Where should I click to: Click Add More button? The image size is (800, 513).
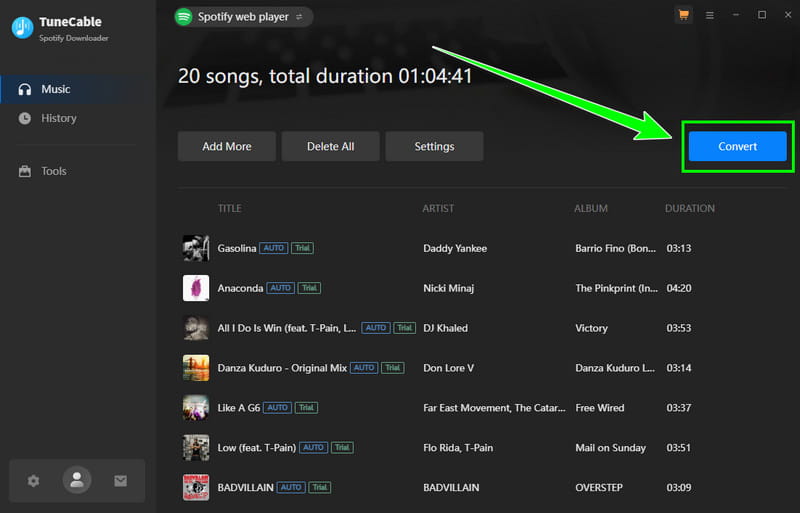click(x=226, y=146)
